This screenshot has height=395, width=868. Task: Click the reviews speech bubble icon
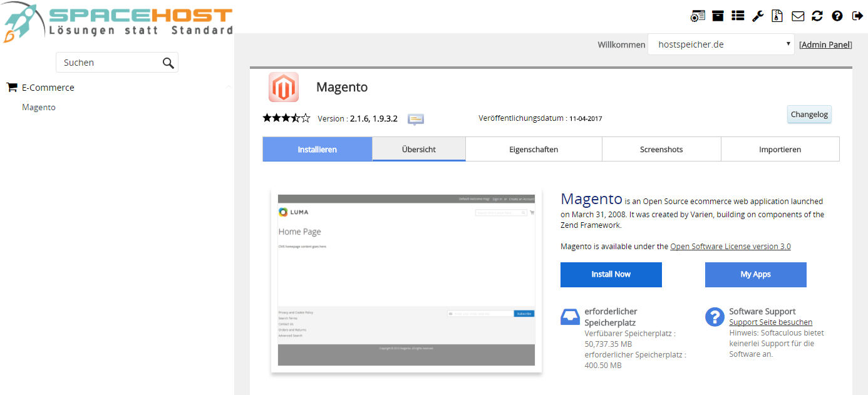(x=416, y=119)
